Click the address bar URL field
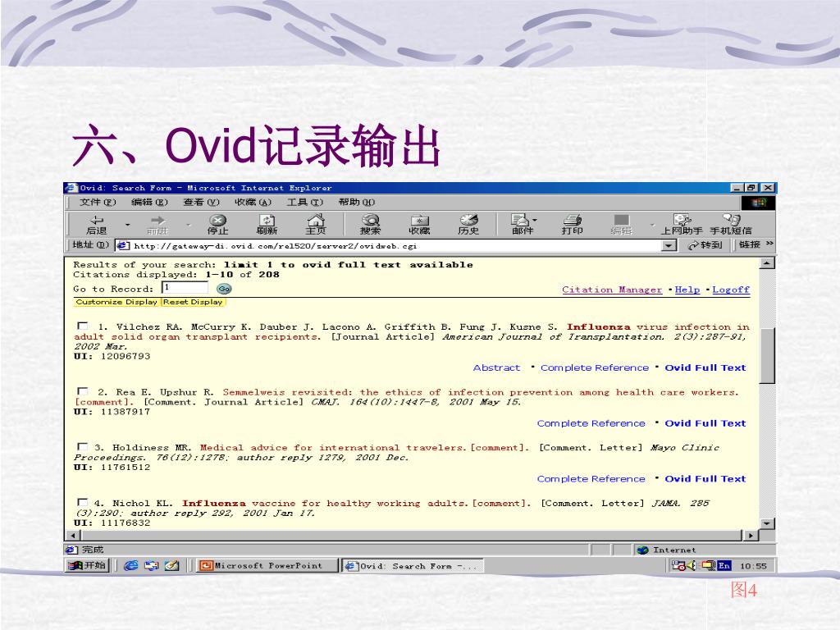Screen dimensions: 840x630 396,246
